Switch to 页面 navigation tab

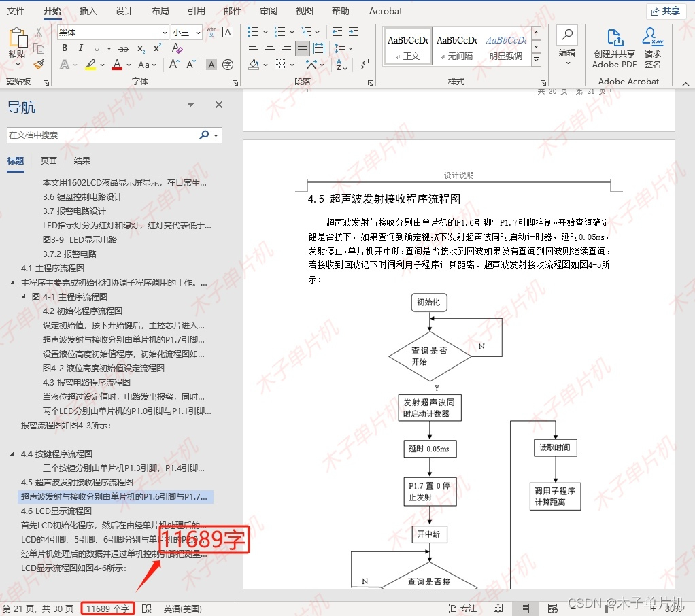(49, 161)
